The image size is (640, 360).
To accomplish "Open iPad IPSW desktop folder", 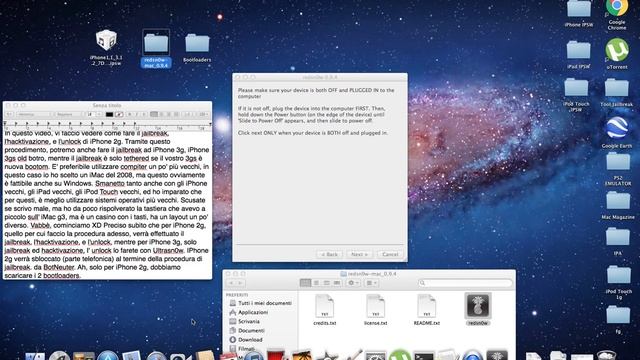I will (x=578, y=54).
